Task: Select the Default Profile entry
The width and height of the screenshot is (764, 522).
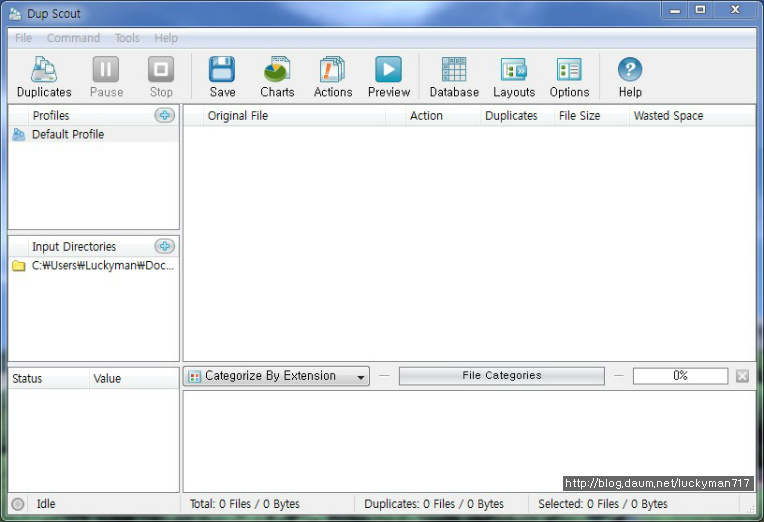Action: (67, 134)
